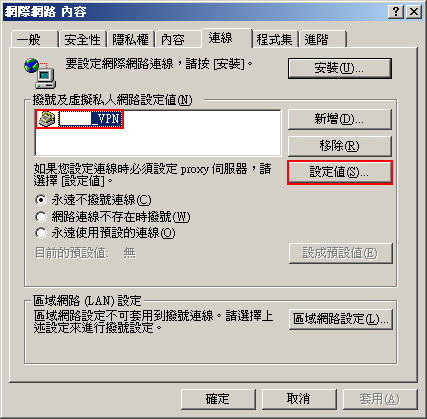
Task: Select 網路連線不存在時撥號 radio option
Action: coord(41,217)
